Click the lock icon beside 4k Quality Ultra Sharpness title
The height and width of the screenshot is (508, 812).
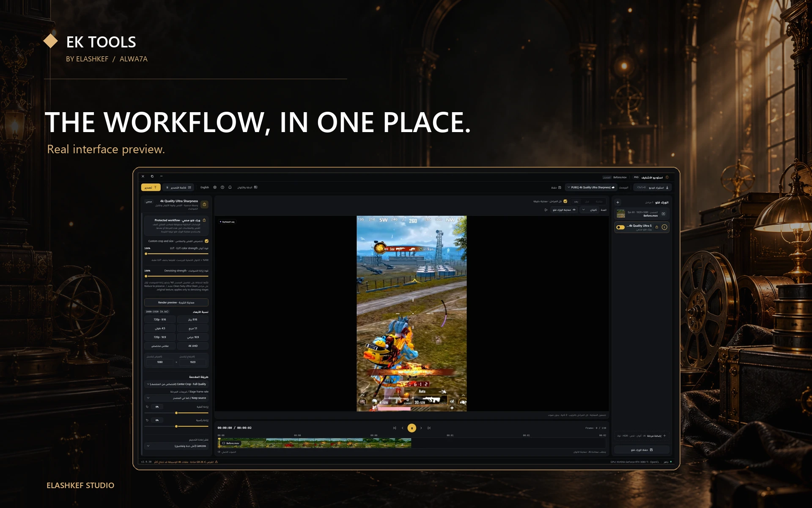tap(205, 204)
